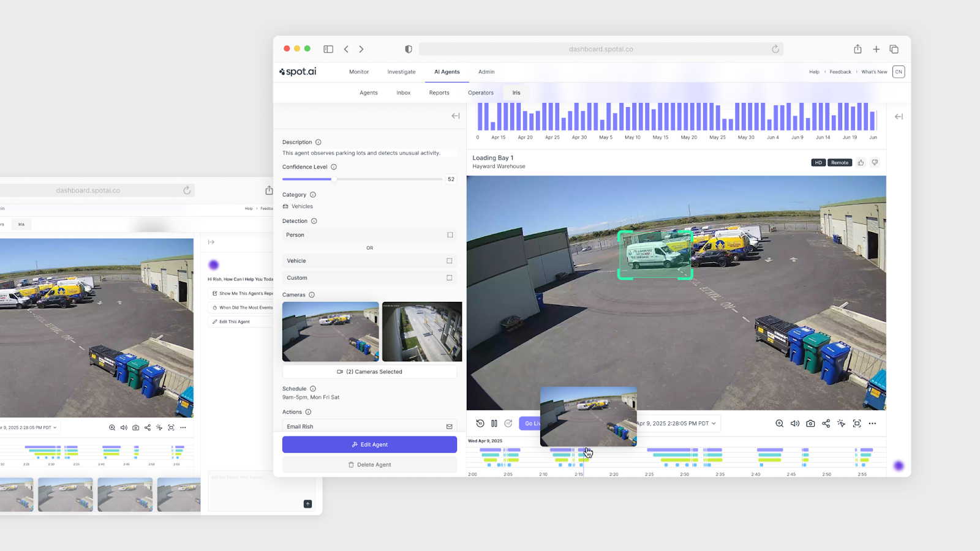Take a camera snapshot of the footage

click(810, 423)
